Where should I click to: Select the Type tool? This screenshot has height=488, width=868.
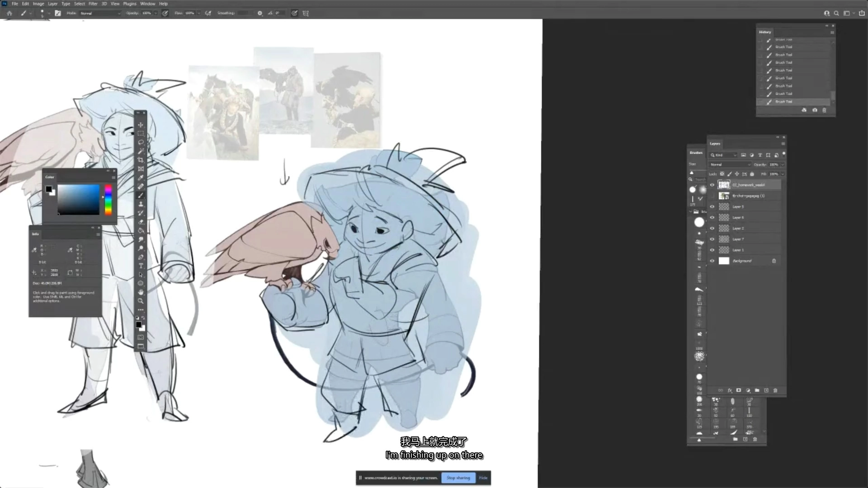tap(141, 266)
